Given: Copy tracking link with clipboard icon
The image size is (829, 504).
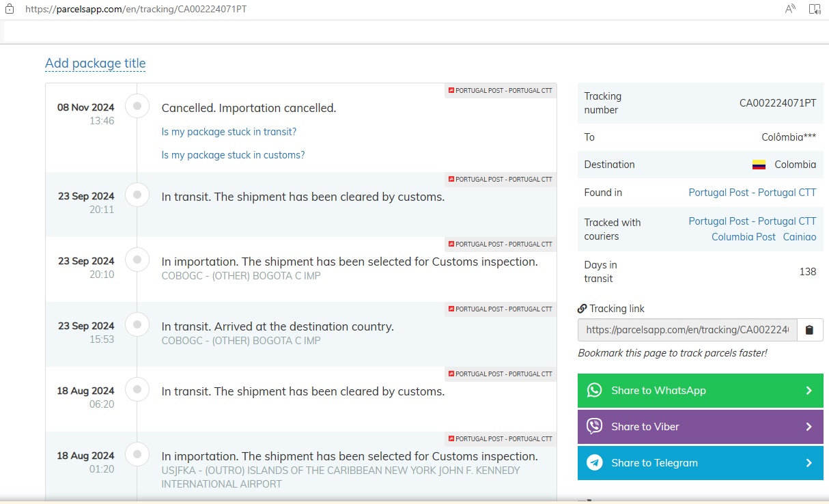Looking at the screenshot, I should click(x=809, y=330).
